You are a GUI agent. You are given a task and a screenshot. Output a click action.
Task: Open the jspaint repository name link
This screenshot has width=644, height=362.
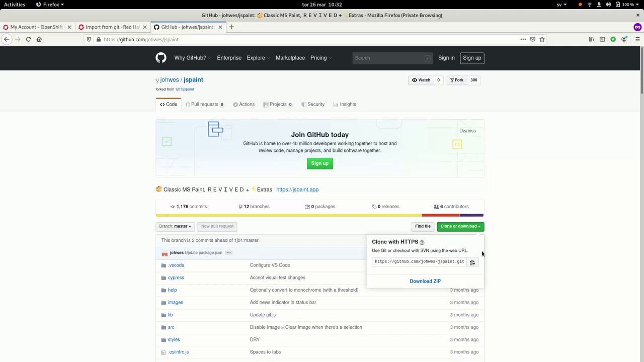tap(193, 79)
